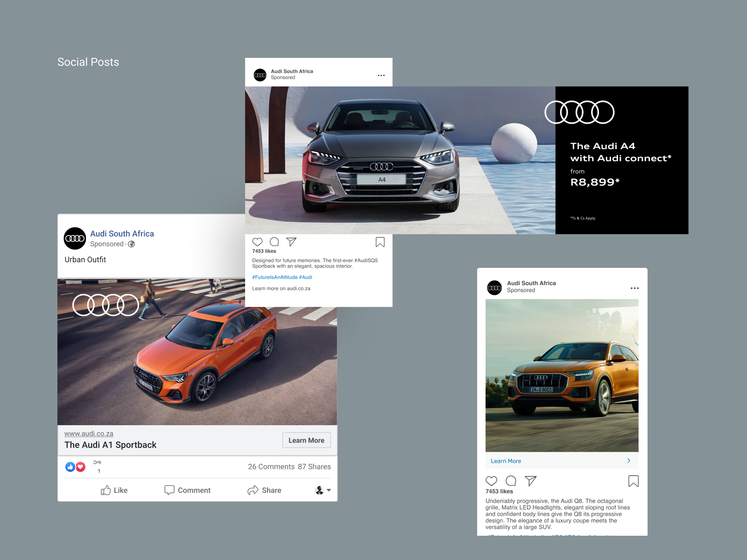Click the Comment button on the Facebook post

(x=187, y=490)
